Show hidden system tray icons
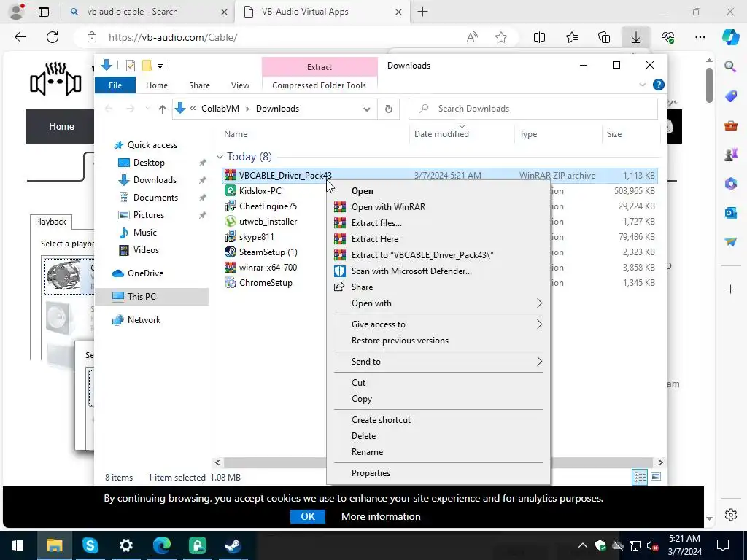 (583, 545)
